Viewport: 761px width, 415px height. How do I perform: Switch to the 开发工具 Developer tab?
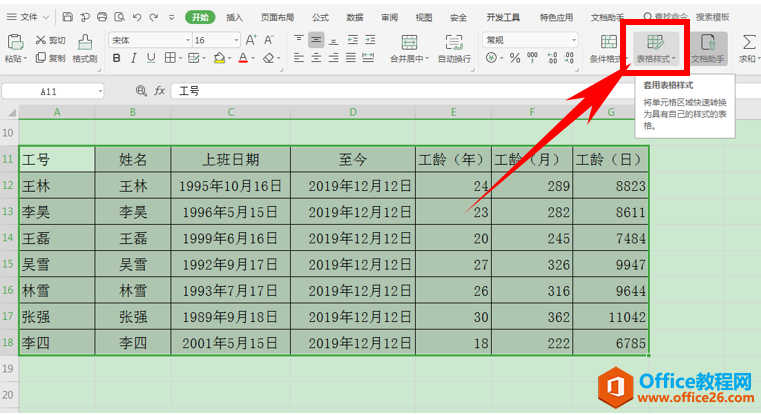pos(503,17)
